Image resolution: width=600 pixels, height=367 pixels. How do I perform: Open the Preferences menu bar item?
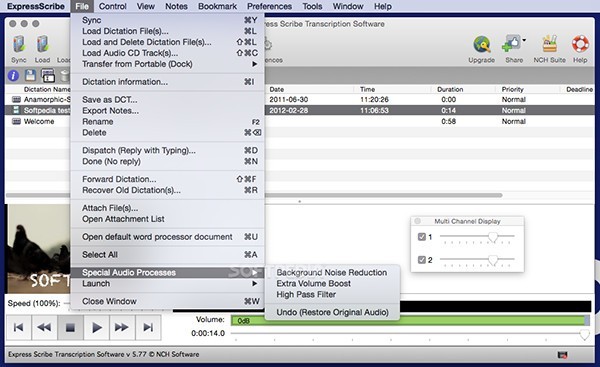[269, 7]
